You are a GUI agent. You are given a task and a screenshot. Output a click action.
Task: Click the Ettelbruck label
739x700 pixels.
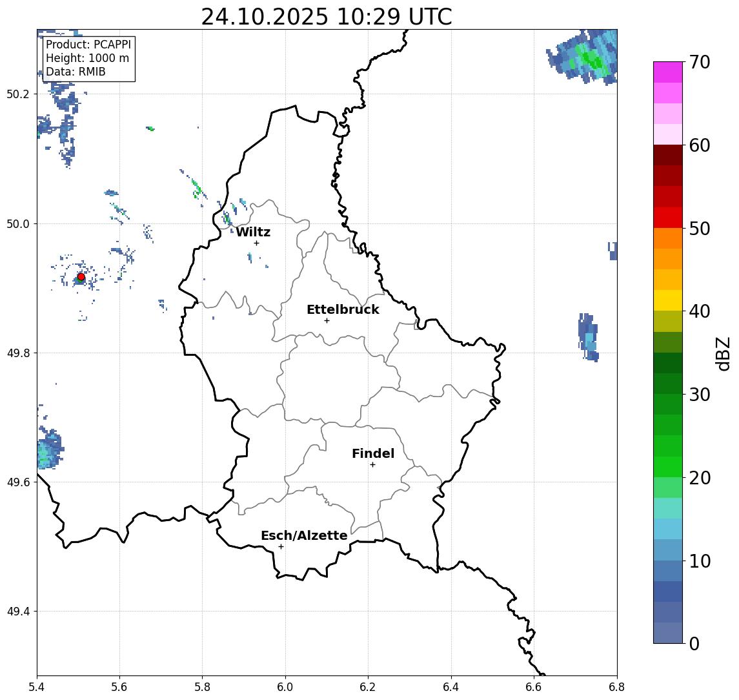[343, 309]
